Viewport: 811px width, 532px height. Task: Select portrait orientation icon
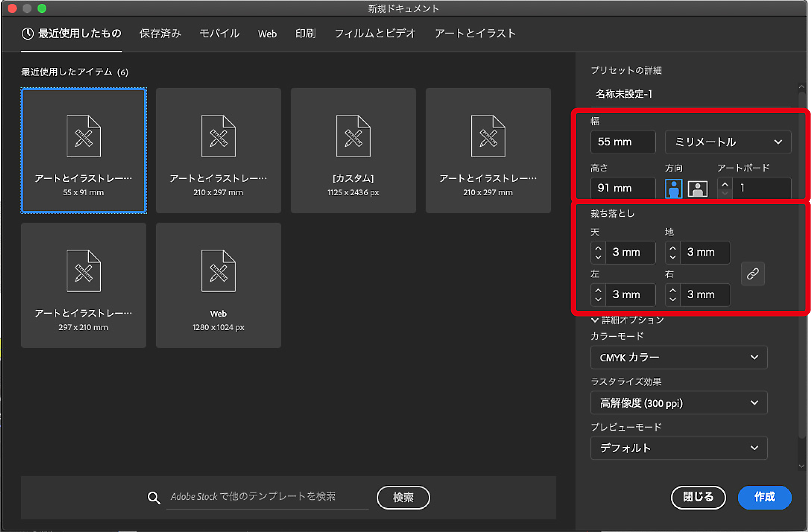pos(673,189)
